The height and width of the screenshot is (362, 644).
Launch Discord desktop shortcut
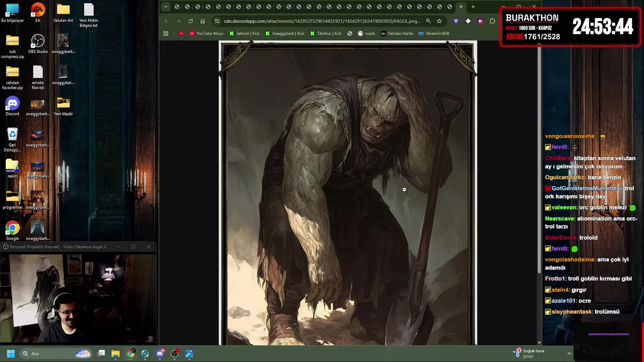point(12,107)
